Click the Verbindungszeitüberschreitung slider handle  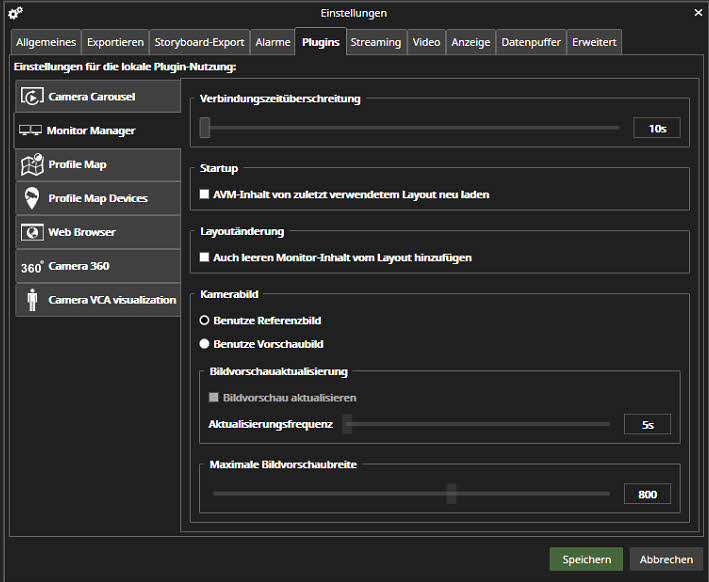pos(205,128)
